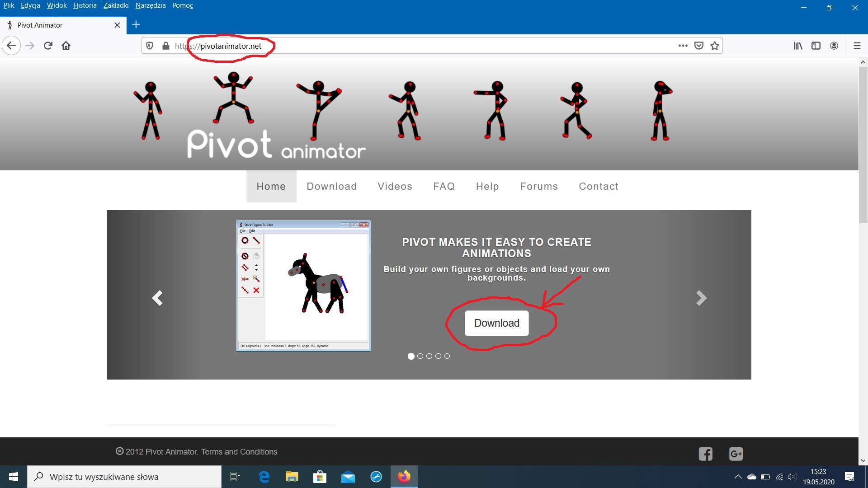
Task: Open a new tab with the plus button
Action: point(136,25)
